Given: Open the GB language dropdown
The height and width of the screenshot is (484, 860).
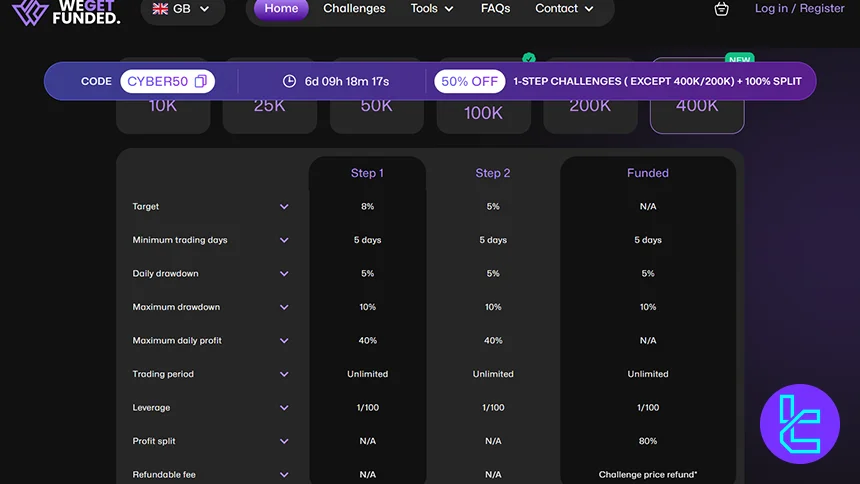Looking at the screenshot, I should click(x=181, y=9).
